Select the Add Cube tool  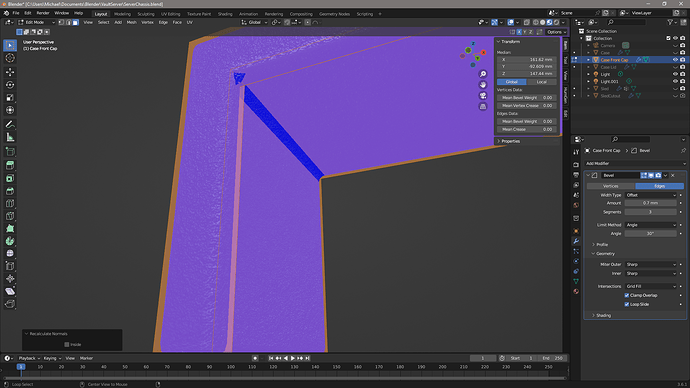tap(10, 152)
